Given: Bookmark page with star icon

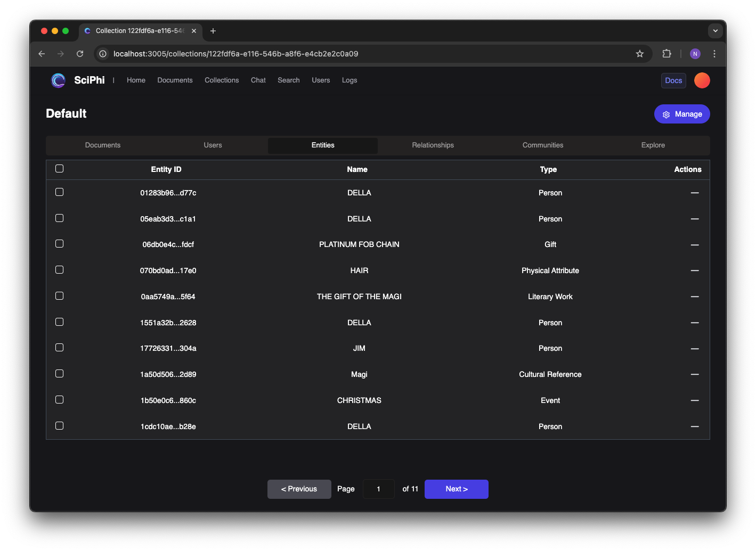Looking at the screenshot, I should [x=640, y=54].
